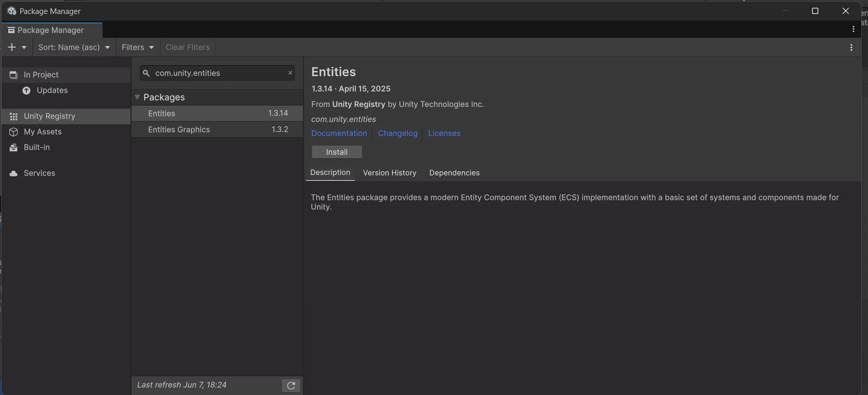Focus the package search field
This screenshot has height=395, width=868.
tap(217, 73)
